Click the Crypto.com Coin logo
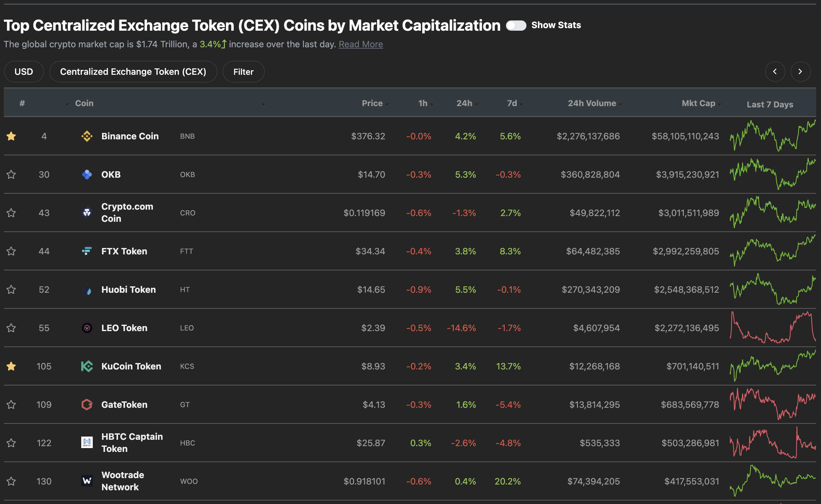This screenshot has width=821, height=504. click(87, 213)
